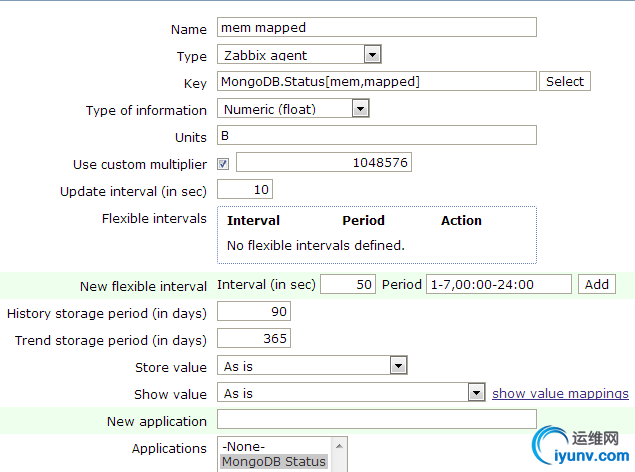This screenshot has width=635, height=472.
Task: Click the Update interval field
Action: [244, 189]
